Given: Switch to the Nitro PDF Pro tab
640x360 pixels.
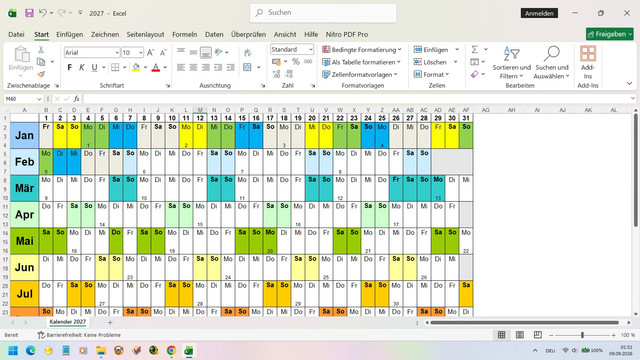Looking at the screenshot, I should 347,34.
